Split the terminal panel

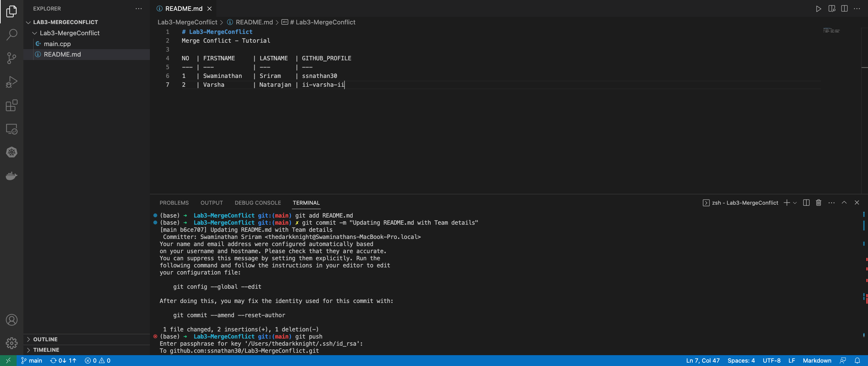[806, 203]
